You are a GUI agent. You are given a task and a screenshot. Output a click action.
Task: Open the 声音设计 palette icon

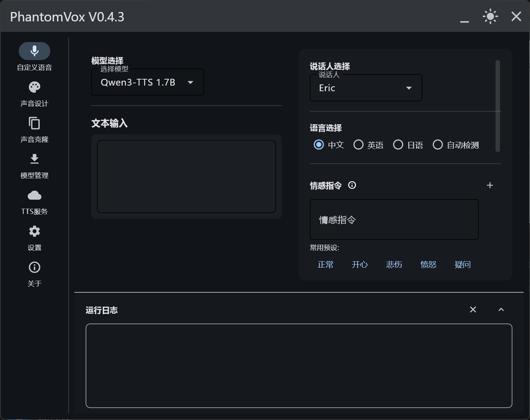coord(35,87)
